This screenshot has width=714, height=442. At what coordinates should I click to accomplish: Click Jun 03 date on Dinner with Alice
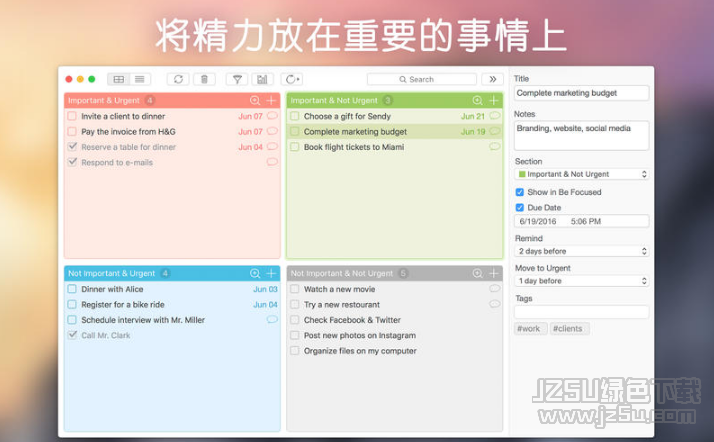265,289
